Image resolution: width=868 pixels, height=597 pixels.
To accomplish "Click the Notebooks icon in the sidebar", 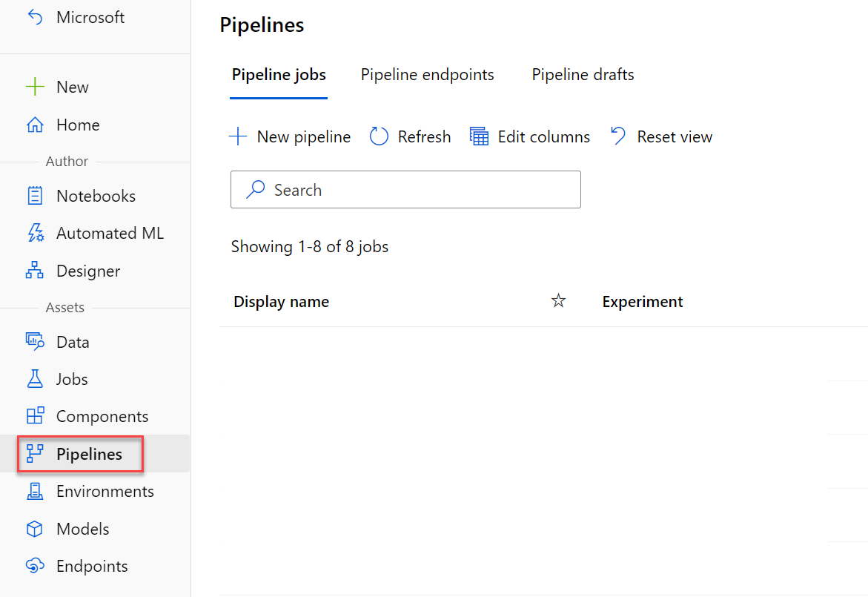I will (35, 196).
